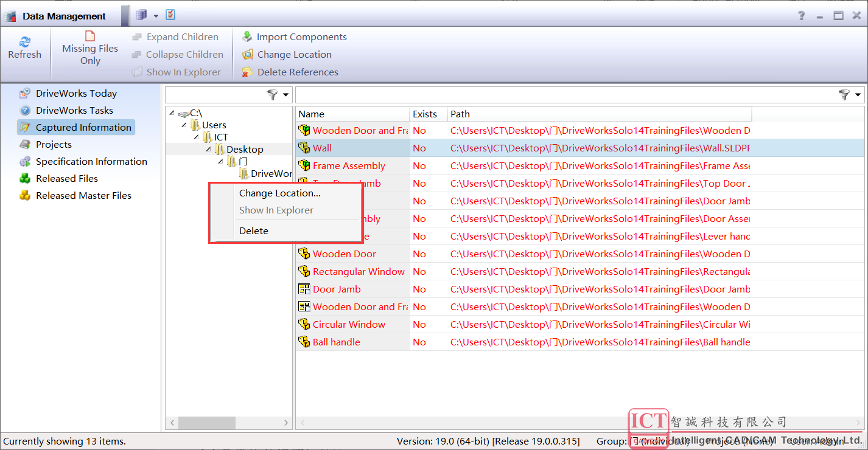This screenshot has height=450, width=868.
Task: Click the Refresh toolbar button
Action: coord(25,48)
